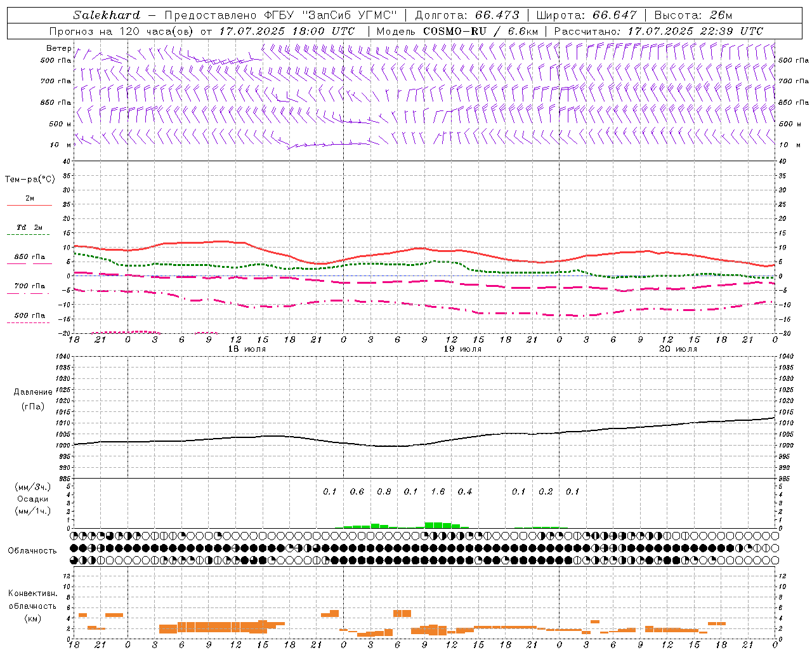Click the '(мм/3ч.)' unit label

(33, 487)
